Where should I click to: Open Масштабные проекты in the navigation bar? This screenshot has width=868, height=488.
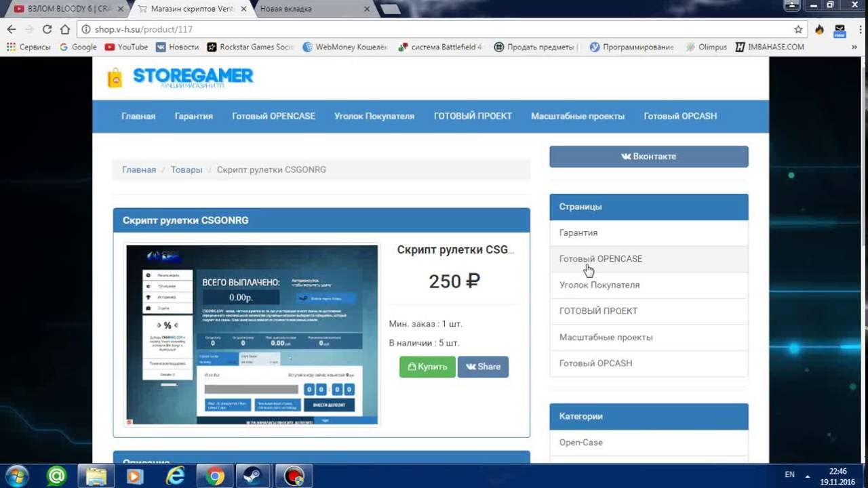(578, 116)
